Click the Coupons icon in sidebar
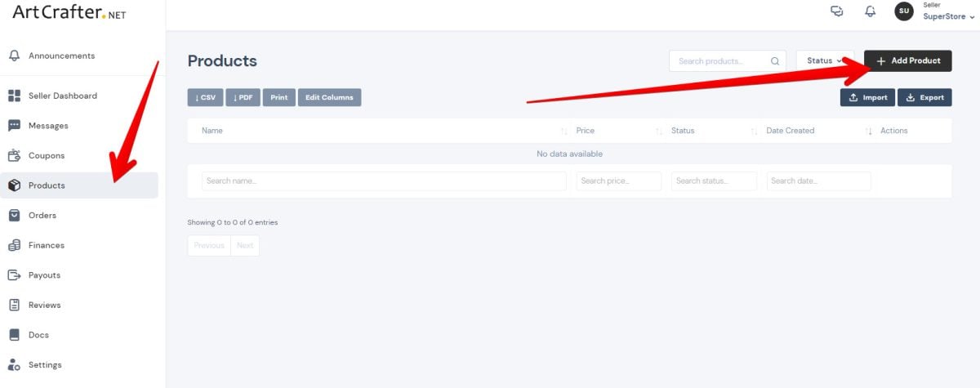Screen dimensions: 980x388 (x=14, y=155)
